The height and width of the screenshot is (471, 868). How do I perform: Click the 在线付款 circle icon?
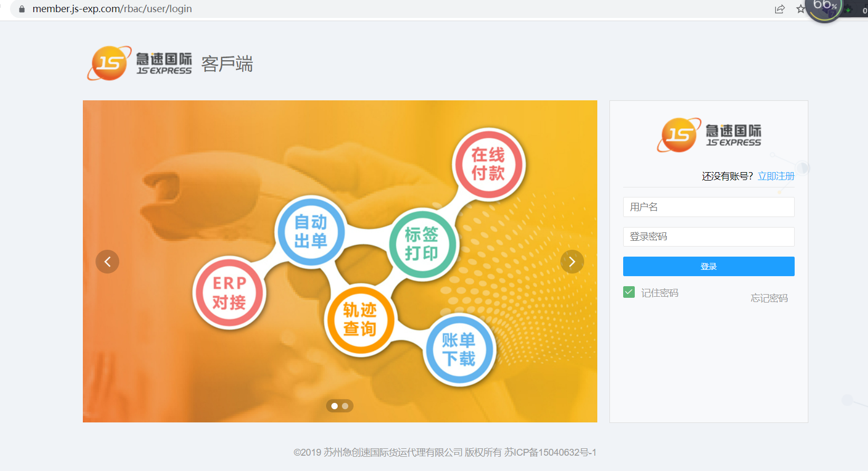point(488,164)
